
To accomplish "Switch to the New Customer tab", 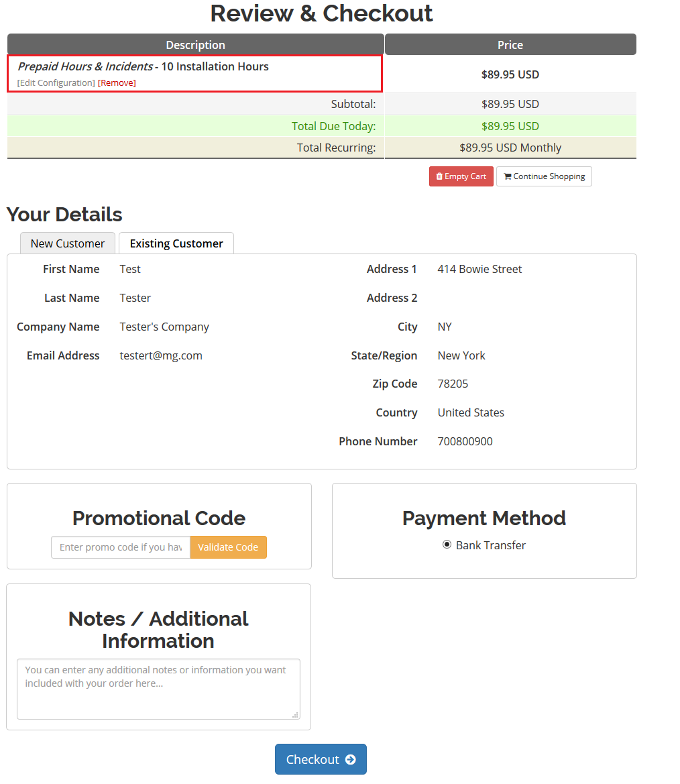I will pyautogui.click(x=68, y=243).
